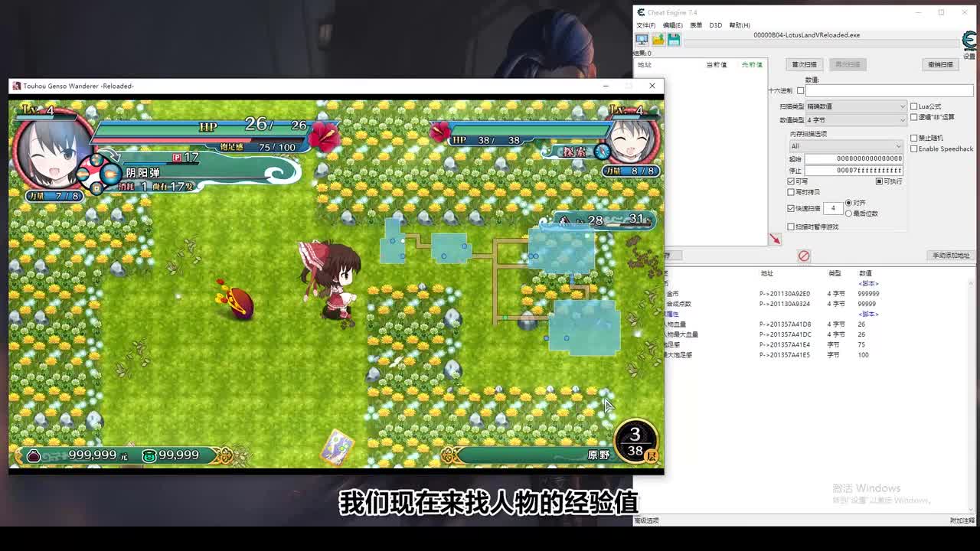Viewport: 980px width, 551px height.
Task: Click the 地址 column header in address table
Action: [x=766, y=273]
